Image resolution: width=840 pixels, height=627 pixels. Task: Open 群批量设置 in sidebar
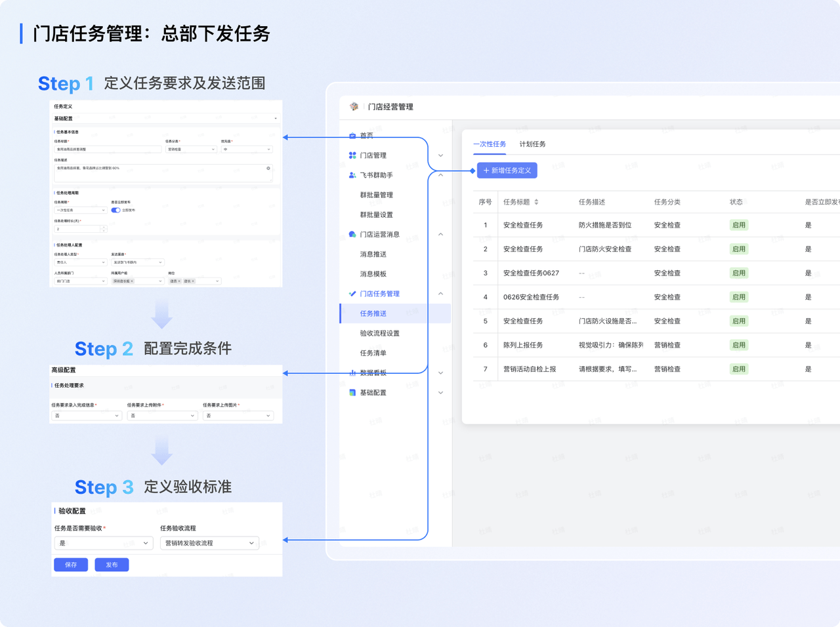[x=377, y=214]
